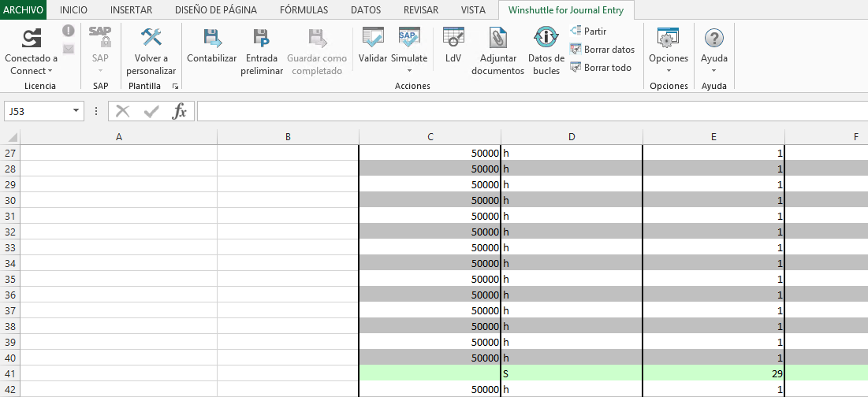Switch to DISEÑO DE PÁGINA tab
Image resolution: width=868 pixels, height=397 pixels.
(216, 10)
